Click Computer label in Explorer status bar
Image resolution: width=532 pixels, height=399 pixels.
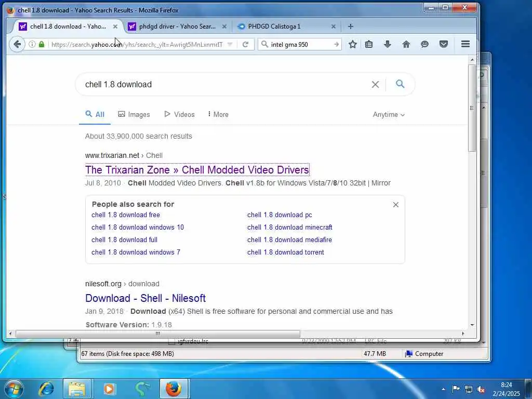(429, 354)
